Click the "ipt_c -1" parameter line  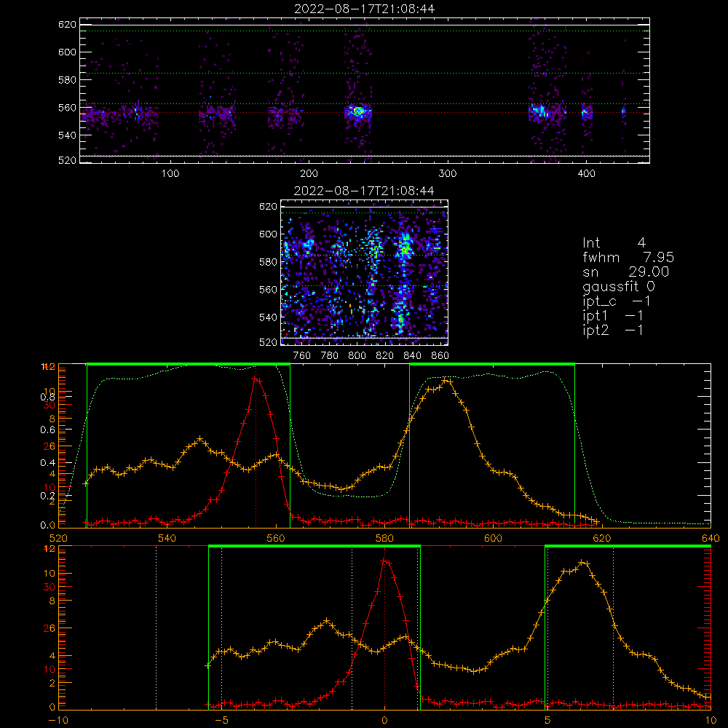[x=617, y=301]
